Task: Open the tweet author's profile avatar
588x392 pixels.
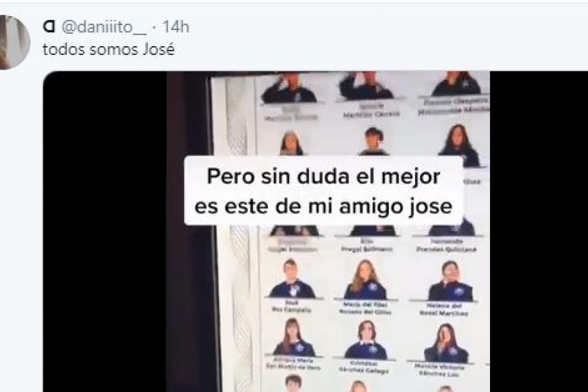Action: 14,42
